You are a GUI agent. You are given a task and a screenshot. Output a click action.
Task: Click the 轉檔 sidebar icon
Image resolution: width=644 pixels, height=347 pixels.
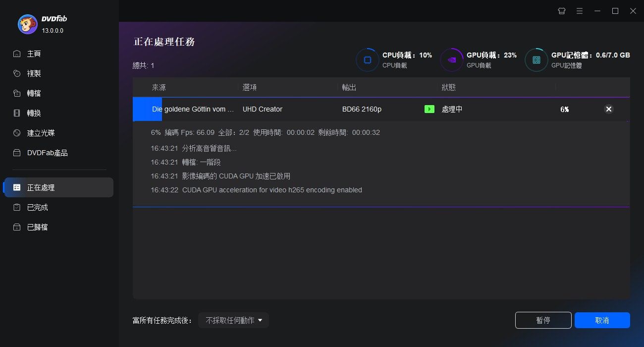point(17,93)
